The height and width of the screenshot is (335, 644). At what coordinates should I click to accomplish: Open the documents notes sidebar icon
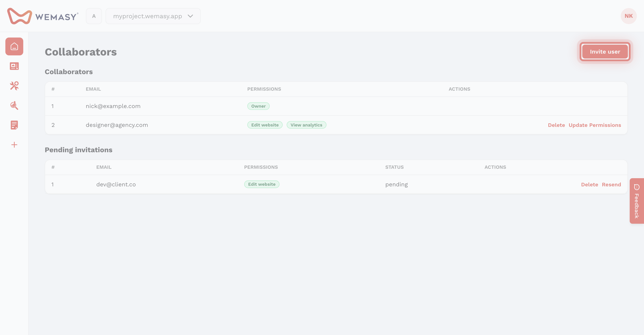pyautogui.click(x=14, y=125)
